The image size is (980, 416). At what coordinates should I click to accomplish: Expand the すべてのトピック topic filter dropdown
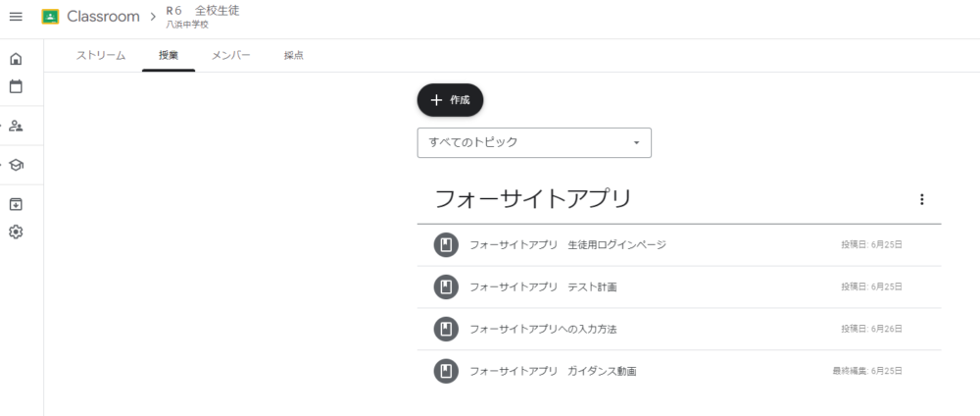coord(534,142)
